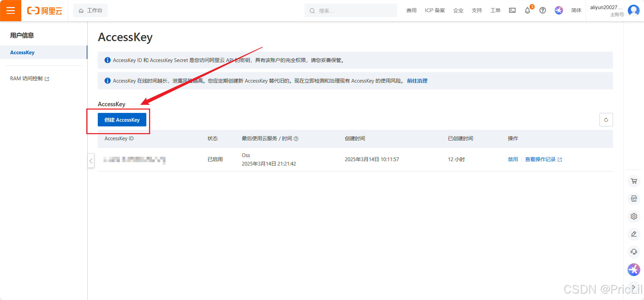Screen dimensions: 644x300
Task: Open the ICP 备案 menu
Action: click(x=435, y=10)
